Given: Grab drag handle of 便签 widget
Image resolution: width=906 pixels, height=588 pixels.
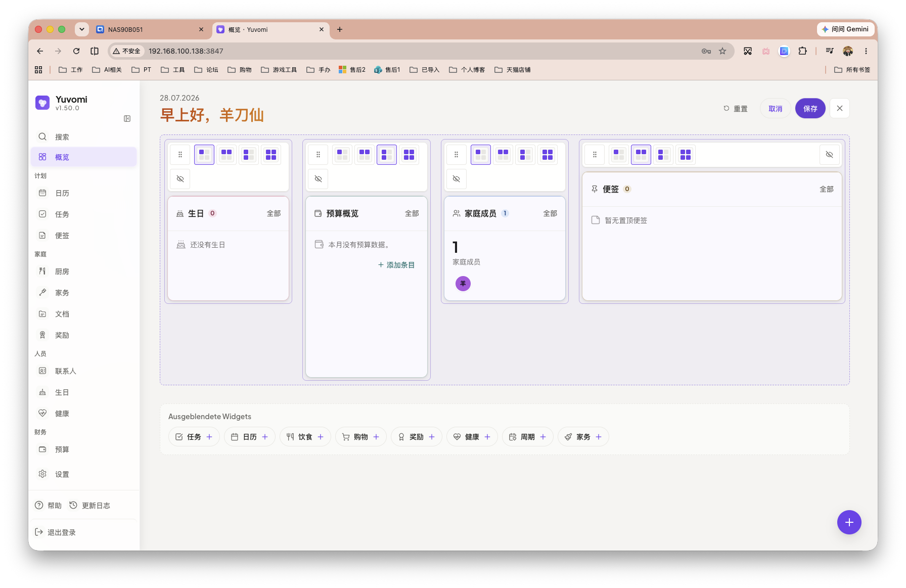Looking at the screenshot, I should coord(595,155).
